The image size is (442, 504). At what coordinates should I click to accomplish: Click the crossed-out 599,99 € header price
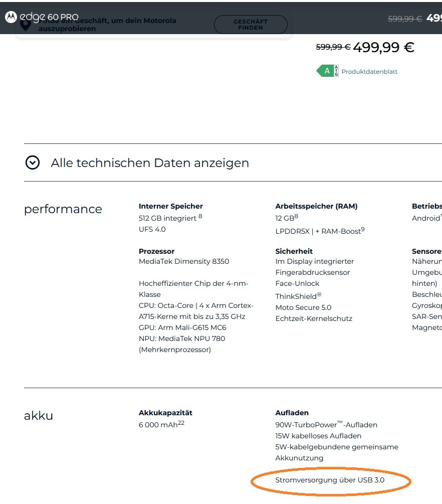(x=405, y=19)
